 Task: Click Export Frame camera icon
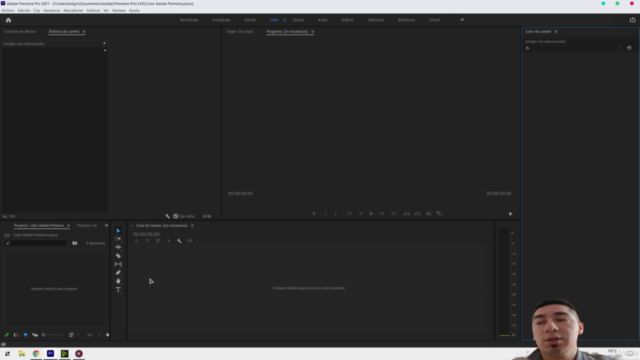(429, 213)
